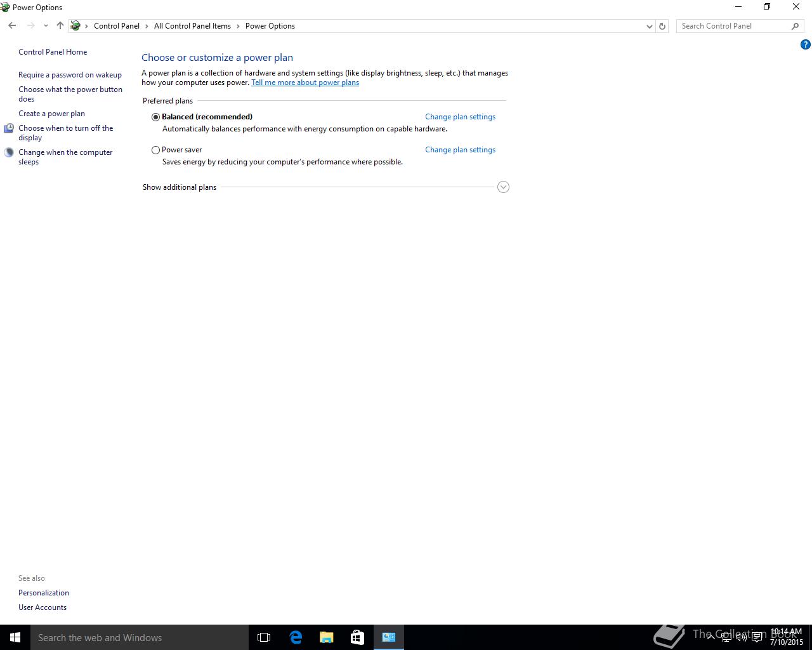Close the Power Options window
The width and height of the screenshot is (812, 650).
coord(797,7)
